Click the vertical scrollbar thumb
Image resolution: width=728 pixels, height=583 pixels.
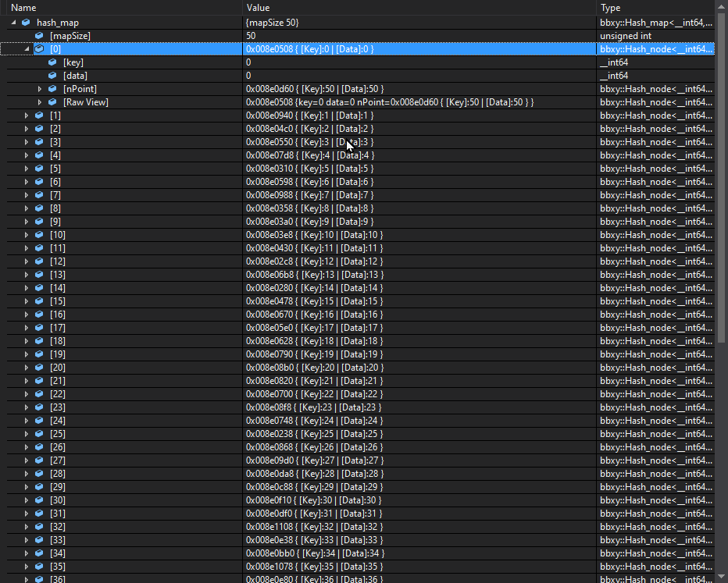(721, 179)
